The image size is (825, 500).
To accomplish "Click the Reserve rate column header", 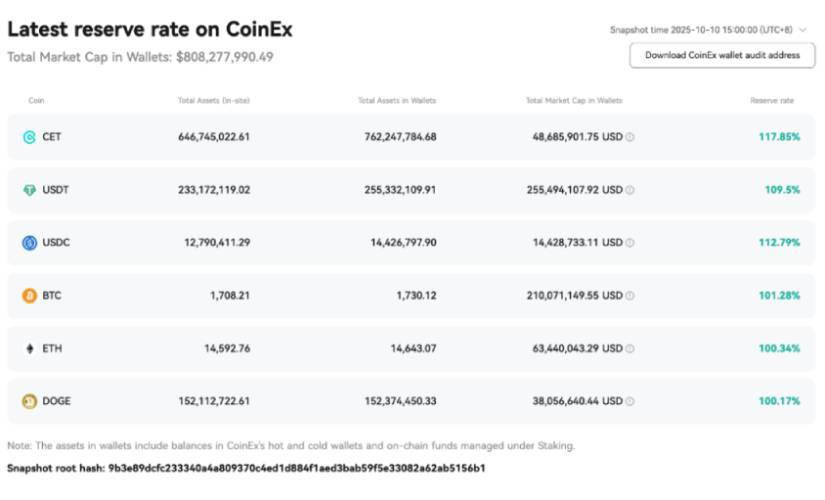I will coord(772,101).
